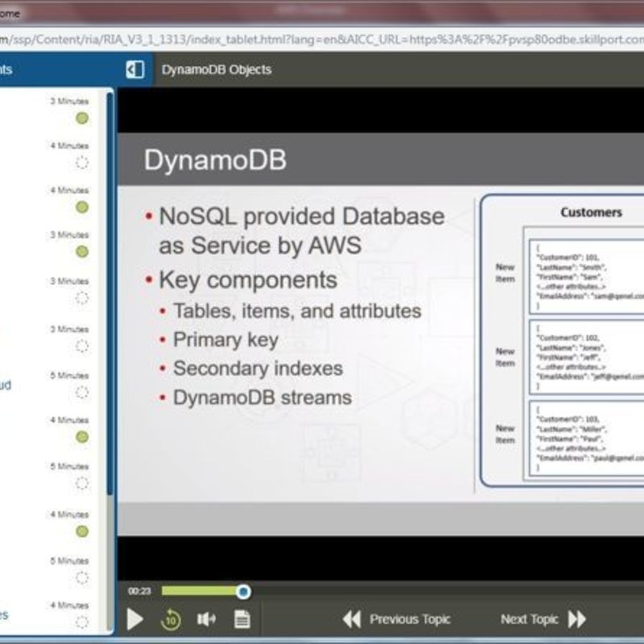Click "Tables, items, and attributes" bullet
644x644 pixels.
click(297, 311)
